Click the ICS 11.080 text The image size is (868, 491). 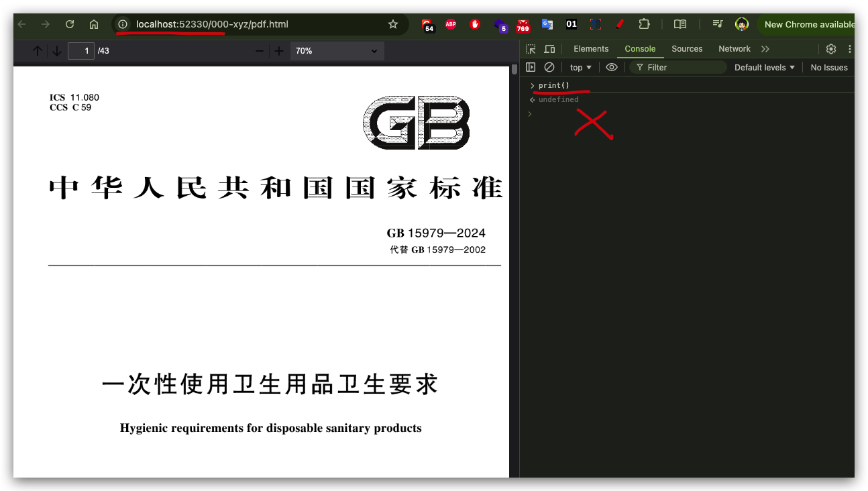point(74,97)
